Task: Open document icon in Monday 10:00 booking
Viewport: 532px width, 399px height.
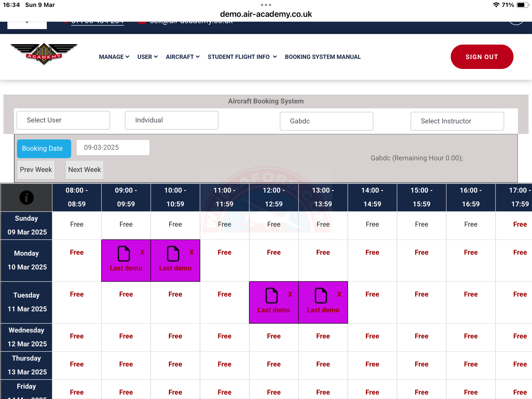Action: pyautogui.click(x=173, y=253)
